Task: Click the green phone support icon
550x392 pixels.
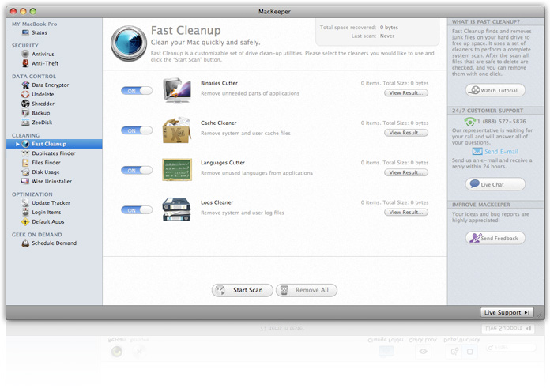Action: click(469, 122)
